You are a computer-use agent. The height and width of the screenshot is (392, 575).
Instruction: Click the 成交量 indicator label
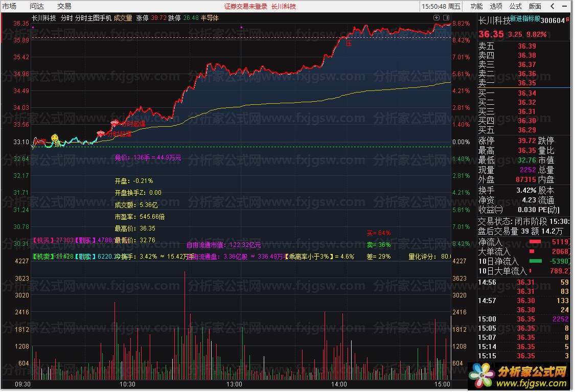123,18
